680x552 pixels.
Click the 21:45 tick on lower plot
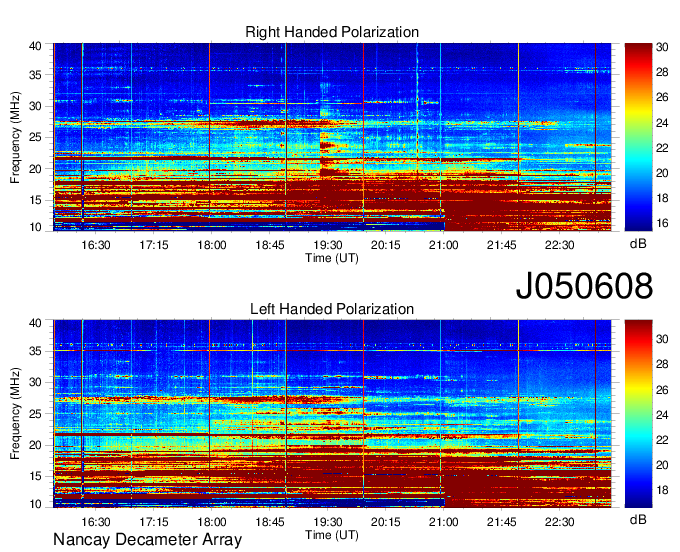pyautogui.click(x=501, y=522)
